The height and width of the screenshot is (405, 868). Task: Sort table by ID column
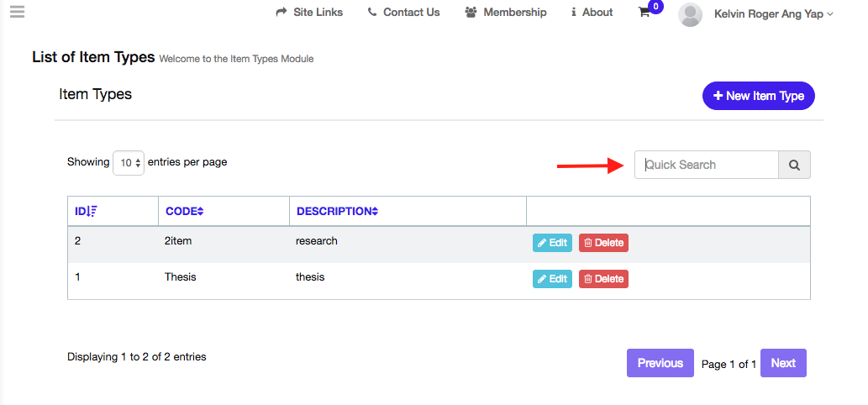86,212
